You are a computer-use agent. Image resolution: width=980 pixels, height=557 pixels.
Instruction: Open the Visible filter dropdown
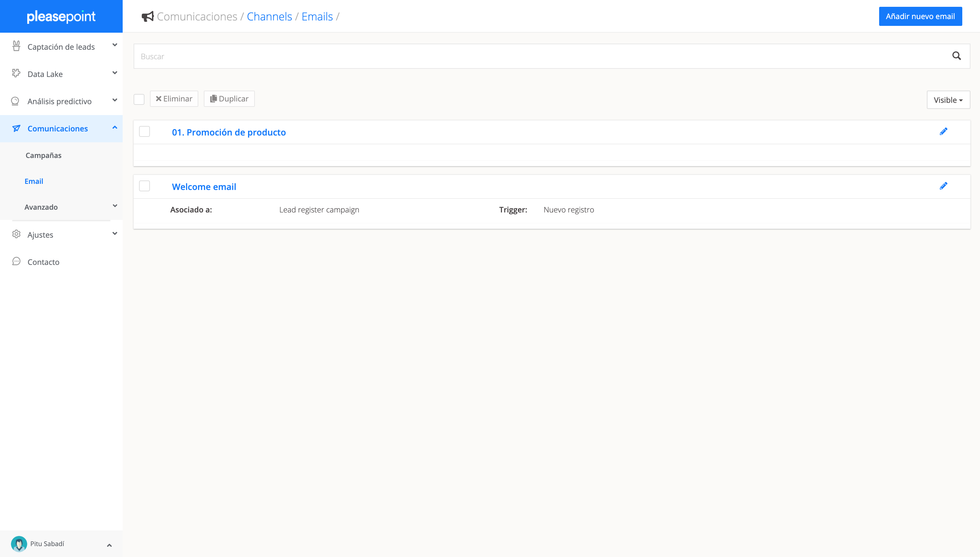click(x=948, y=100)
